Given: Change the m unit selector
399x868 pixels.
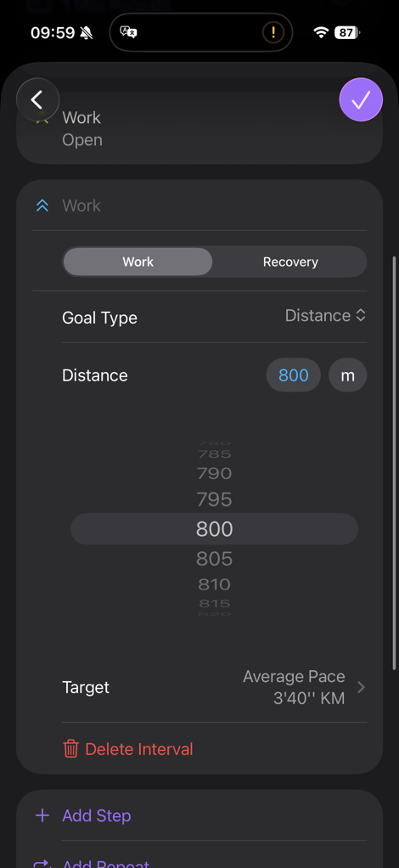Looking at the screenshot, I should (347, 375).
